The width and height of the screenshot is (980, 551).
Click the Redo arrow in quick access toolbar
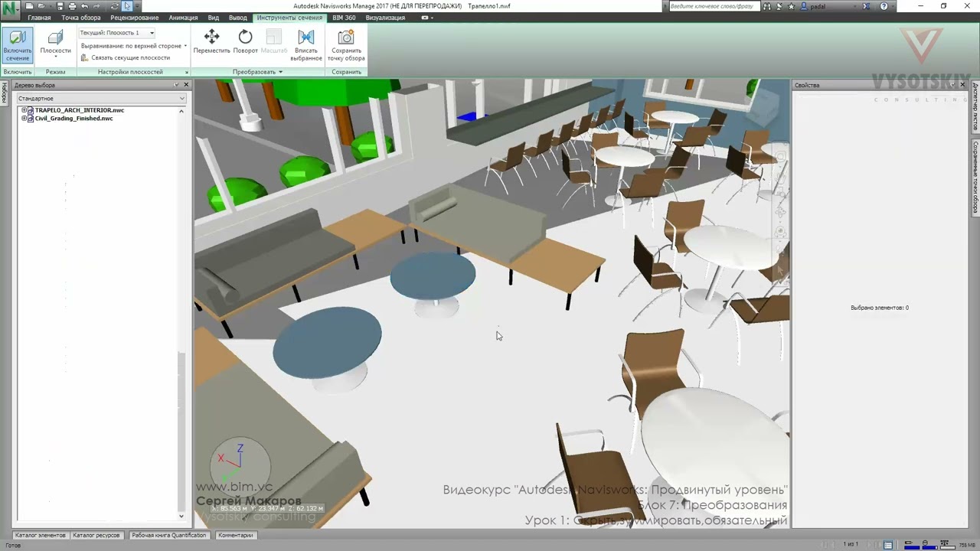(96, 6)
